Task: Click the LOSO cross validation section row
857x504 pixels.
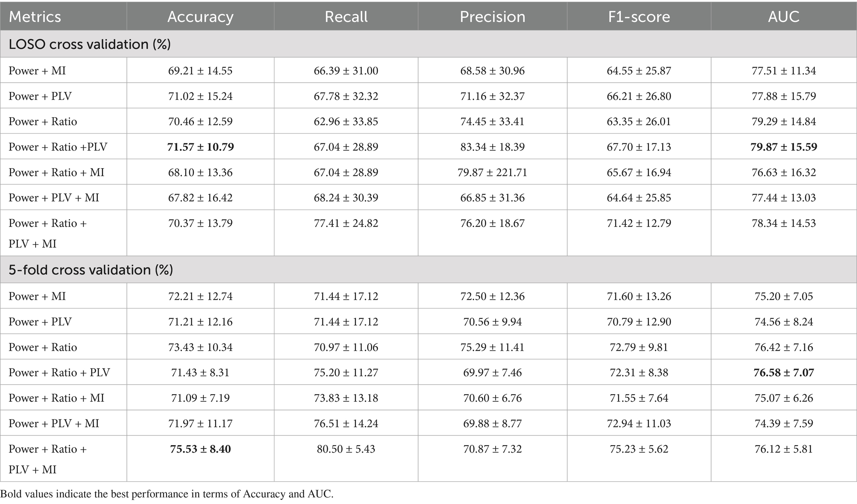Action: [x=90, y=44]
